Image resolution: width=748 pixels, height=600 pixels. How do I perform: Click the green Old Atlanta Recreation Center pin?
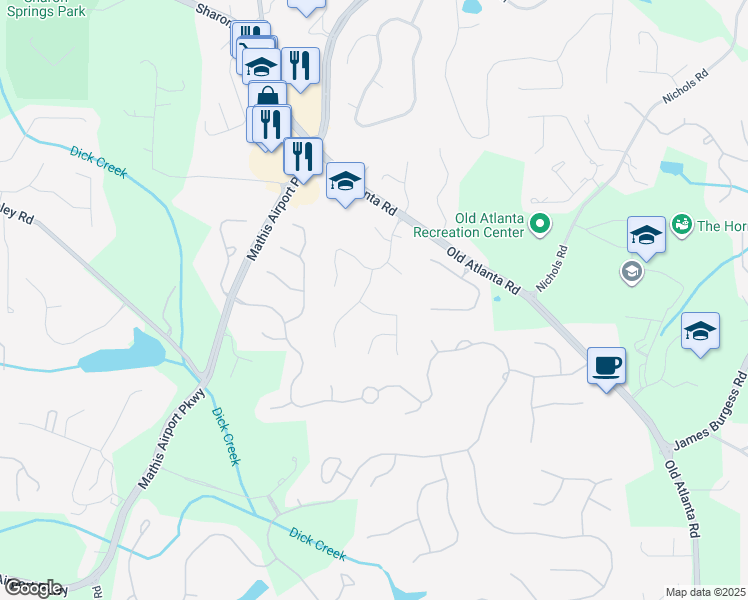pyautogui.click(x=540, y=225)
